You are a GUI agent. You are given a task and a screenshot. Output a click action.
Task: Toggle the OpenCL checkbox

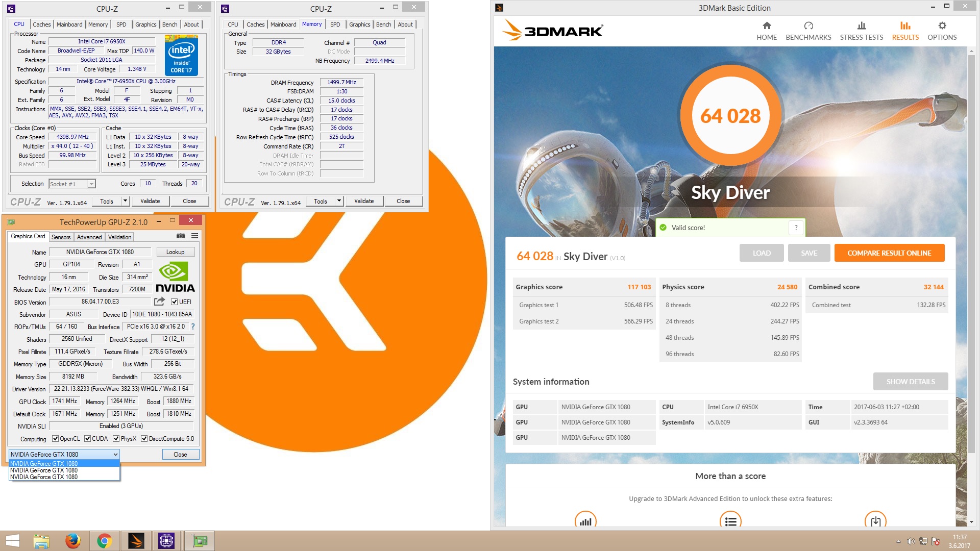(x=55, y=439)
